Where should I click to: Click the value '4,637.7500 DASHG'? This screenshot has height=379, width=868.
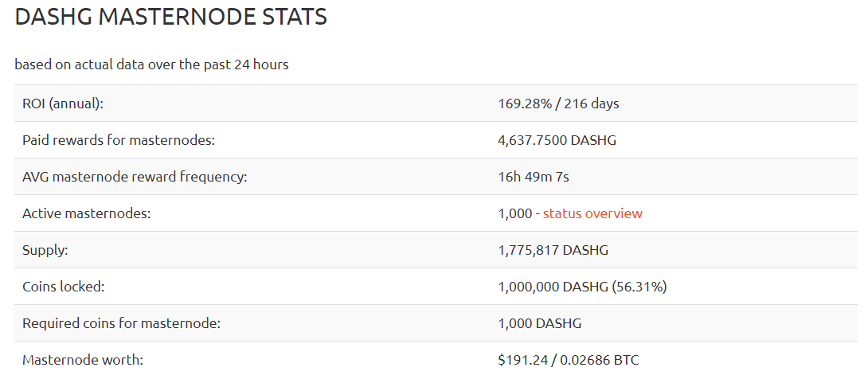tap(557, 141)
